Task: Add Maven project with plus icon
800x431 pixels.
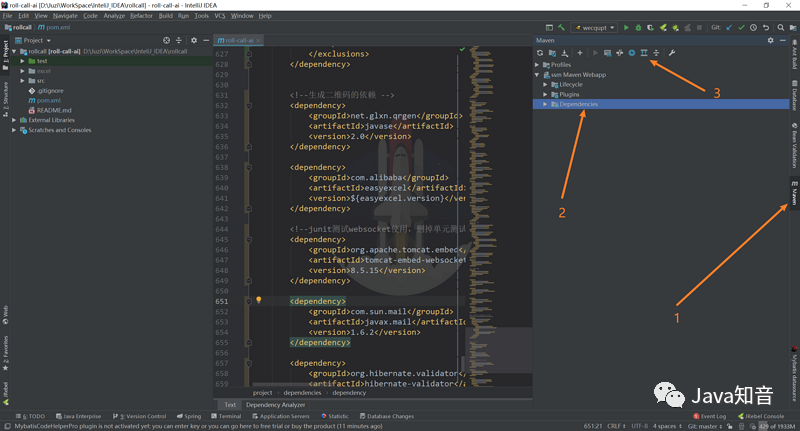Action: pyautogui.click(x=580, y=53)
